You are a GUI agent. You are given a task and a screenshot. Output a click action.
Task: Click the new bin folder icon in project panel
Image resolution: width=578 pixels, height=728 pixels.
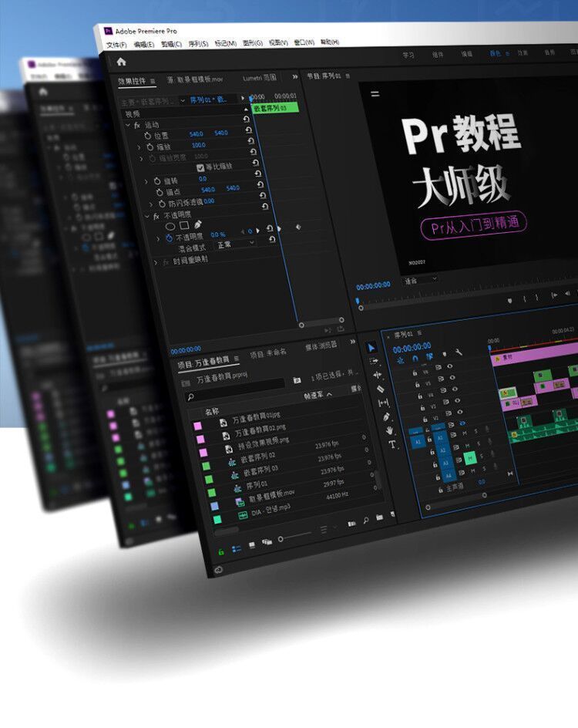[379, 517]
